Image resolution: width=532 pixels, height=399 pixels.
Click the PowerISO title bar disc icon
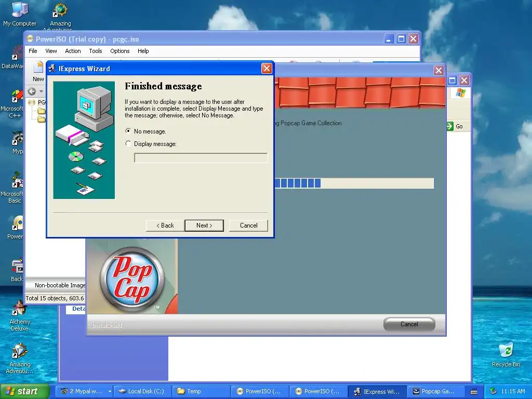coord(30,38)
